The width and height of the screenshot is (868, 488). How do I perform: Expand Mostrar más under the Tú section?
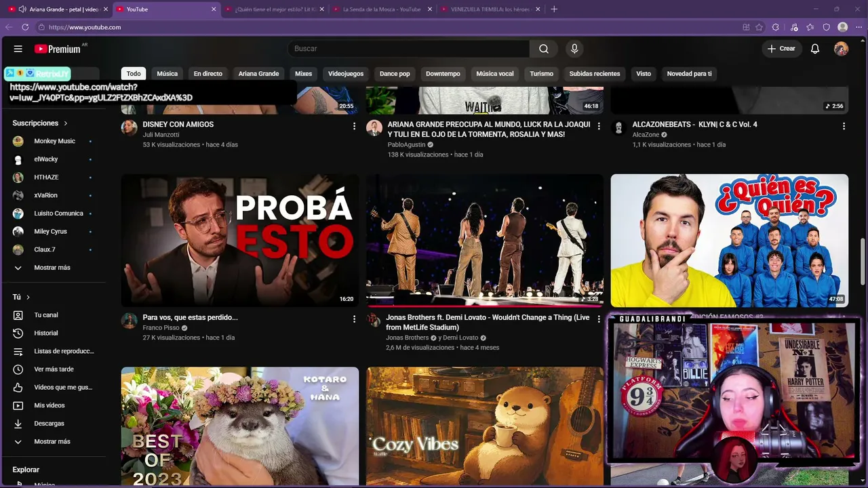point(52,442)
